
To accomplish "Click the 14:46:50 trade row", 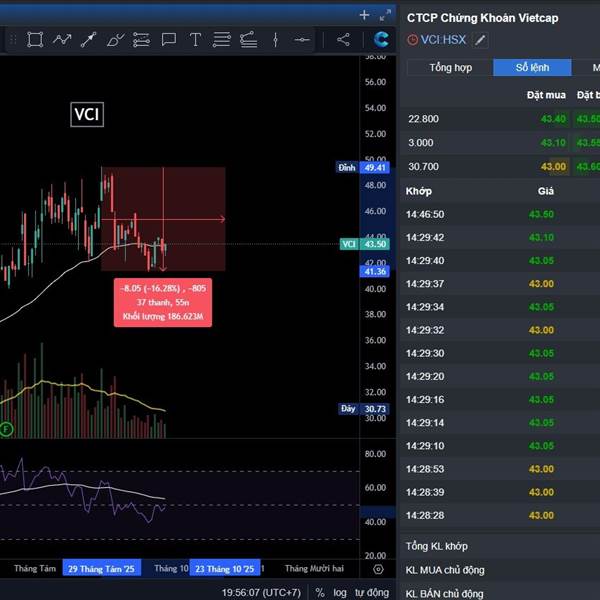I will pyautogui.click(x=500, y=214).
